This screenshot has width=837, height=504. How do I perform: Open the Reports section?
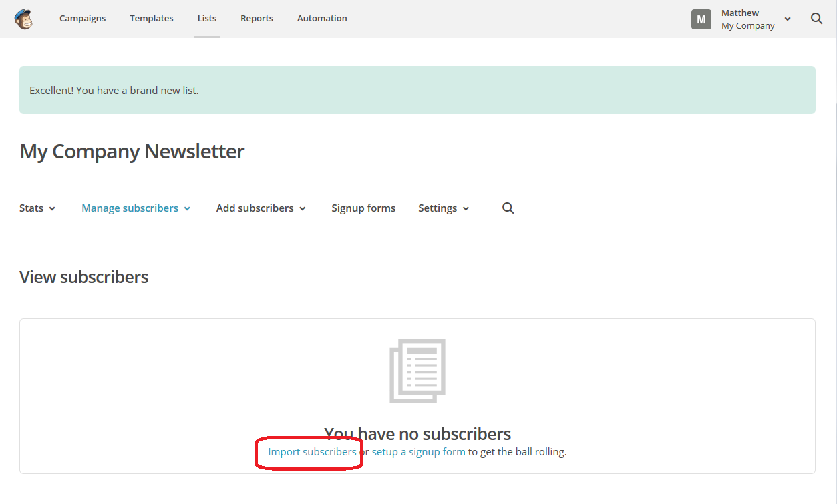point(257,19)
